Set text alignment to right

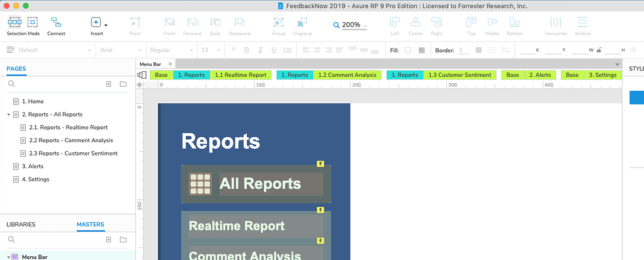pyautogui.click(x=328, y=50)
